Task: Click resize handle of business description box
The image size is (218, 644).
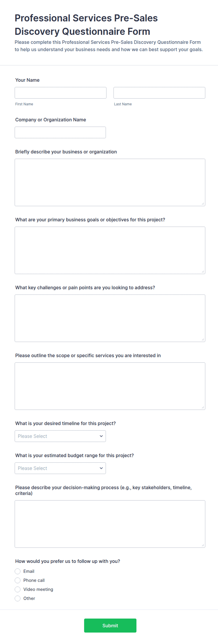Action: pos(203,204)
